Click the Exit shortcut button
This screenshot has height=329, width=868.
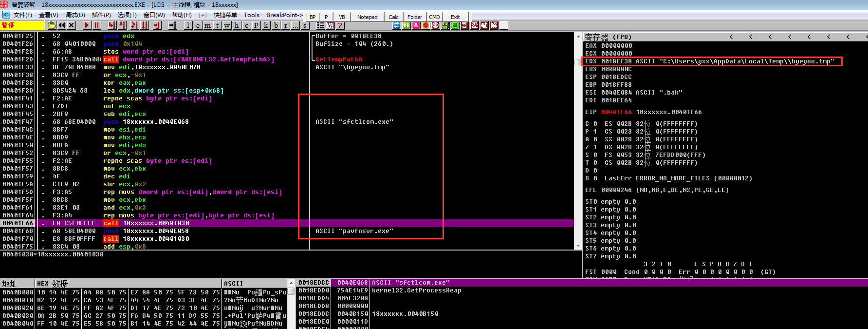click(455, 17)
